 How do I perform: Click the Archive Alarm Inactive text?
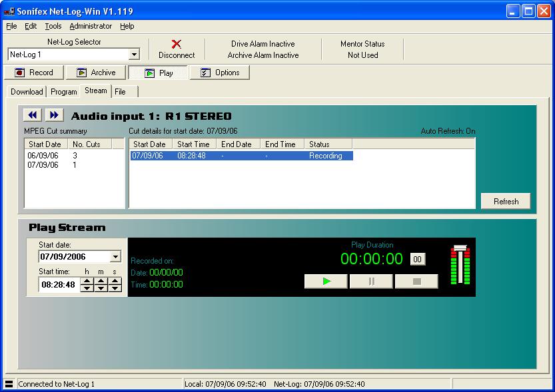click(x=263, y=55)
